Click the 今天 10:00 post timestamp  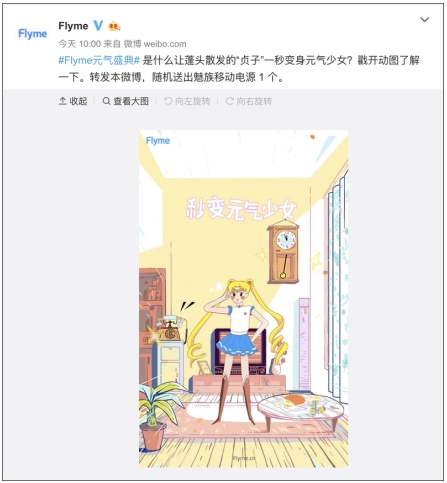coord(80,44)
